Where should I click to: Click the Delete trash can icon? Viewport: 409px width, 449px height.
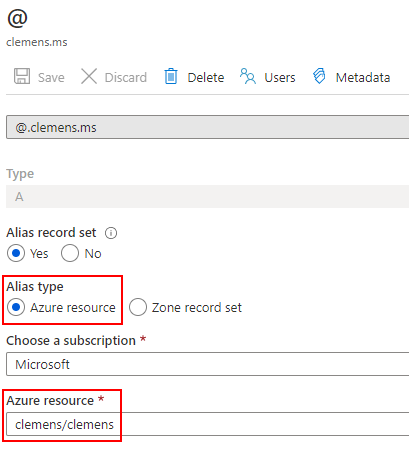coord(171,76)
